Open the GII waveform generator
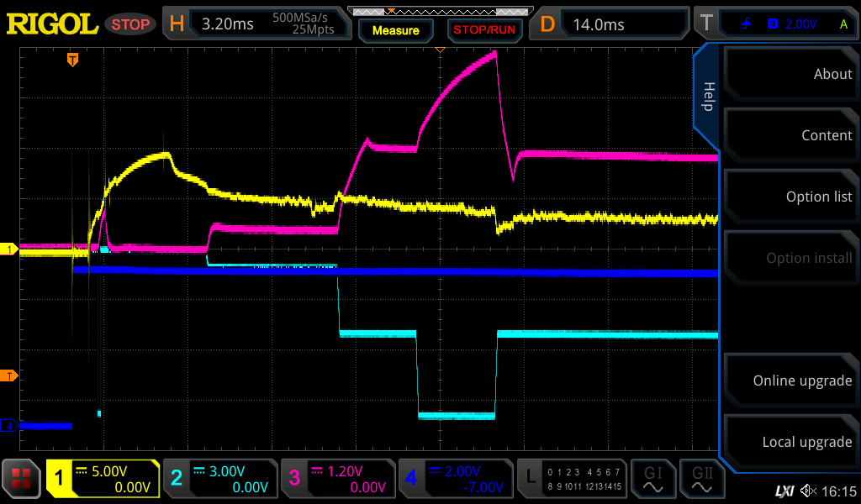861x504 pixels. click(702, 479)
